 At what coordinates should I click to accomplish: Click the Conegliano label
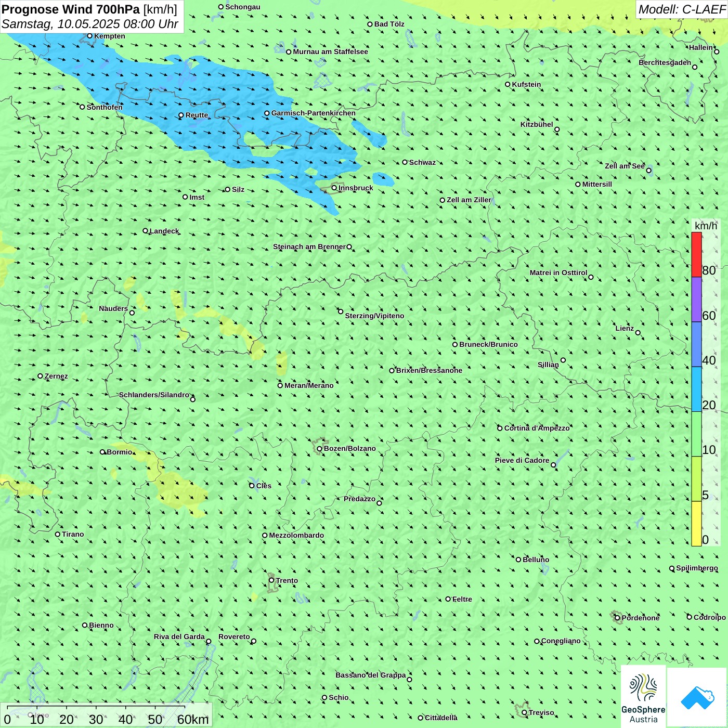tap(561, 641)
